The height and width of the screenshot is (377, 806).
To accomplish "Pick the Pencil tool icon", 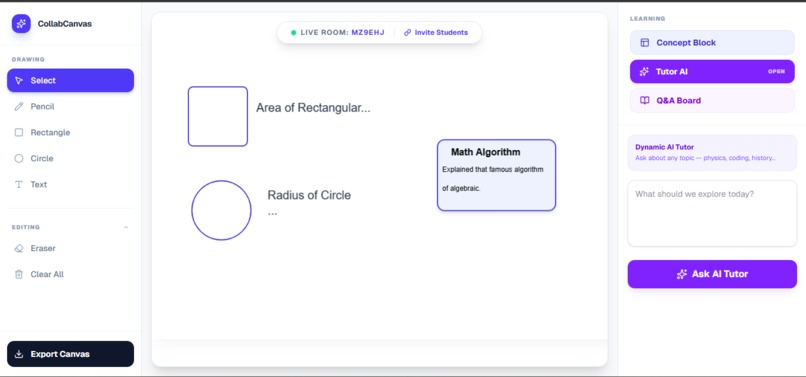I will click(x=19, y=106).
